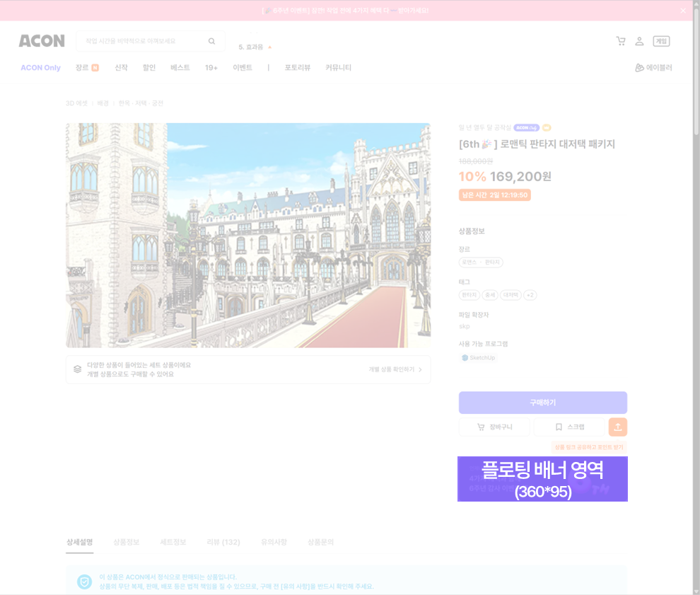
Task: Expand trending keyword '5. 효과음' arrow
Action: pos(269,47)
